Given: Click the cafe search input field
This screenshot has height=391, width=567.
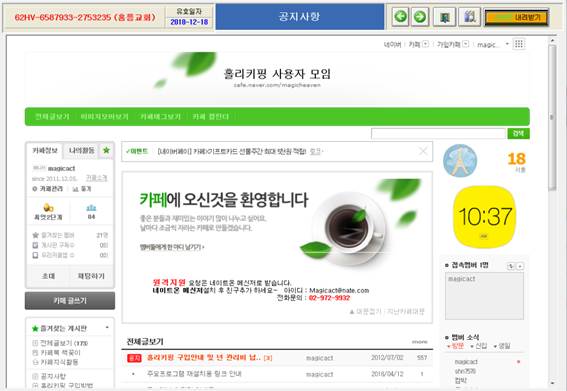Looking at the screenshot, I should [x=438, y=133].
